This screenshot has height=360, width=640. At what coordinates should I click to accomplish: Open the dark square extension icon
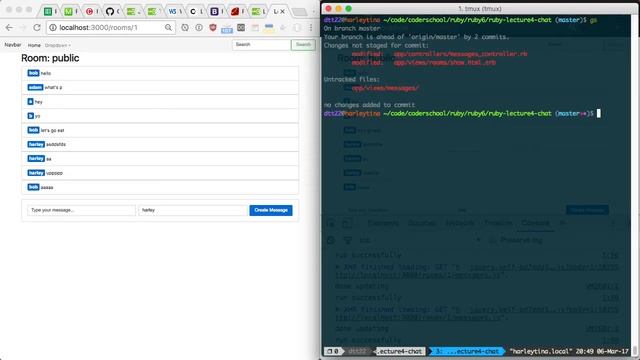pyautogui.click(x=241, y=27)
